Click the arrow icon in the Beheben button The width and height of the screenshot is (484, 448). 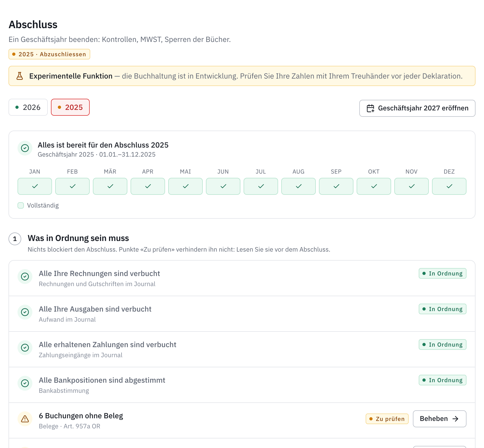pyautogui.click(x=455, y=419)
